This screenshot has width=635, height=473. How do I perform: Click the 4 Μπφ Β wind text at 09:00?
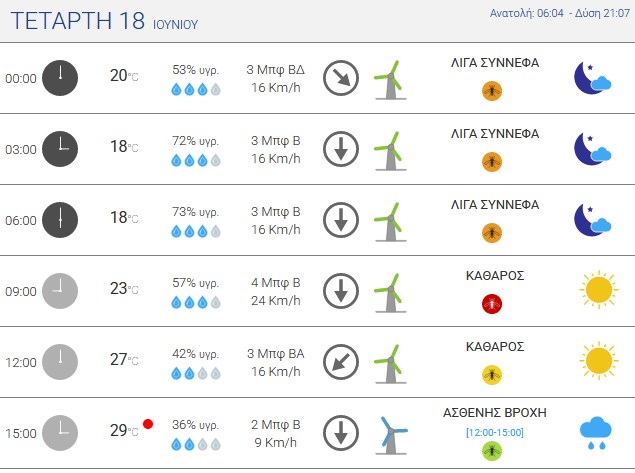pos(275,283)
